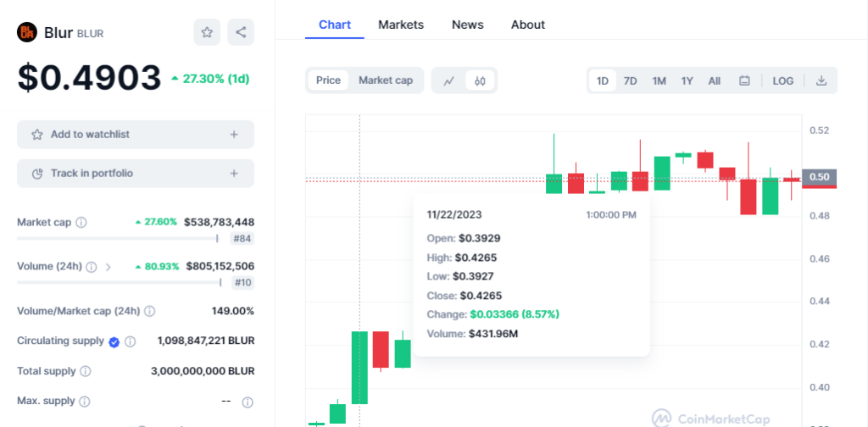Image resolution: width=868 pixels, height=427 pixels.
Task: Select All time range
Action: [714, 80]
